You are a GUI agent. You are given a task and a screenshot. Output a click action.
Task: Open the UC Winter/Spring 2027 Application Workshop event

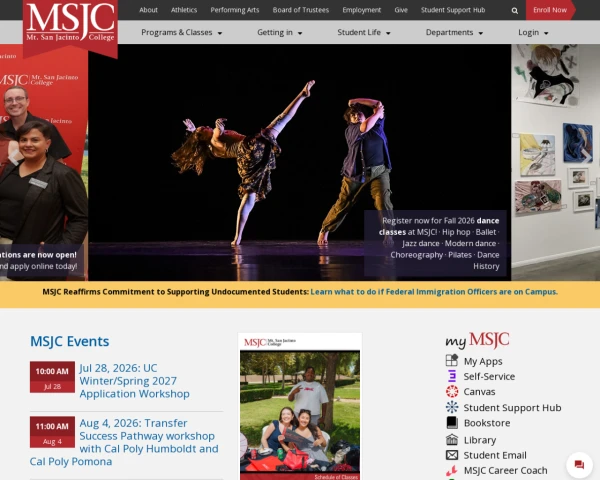pos(134,381)
